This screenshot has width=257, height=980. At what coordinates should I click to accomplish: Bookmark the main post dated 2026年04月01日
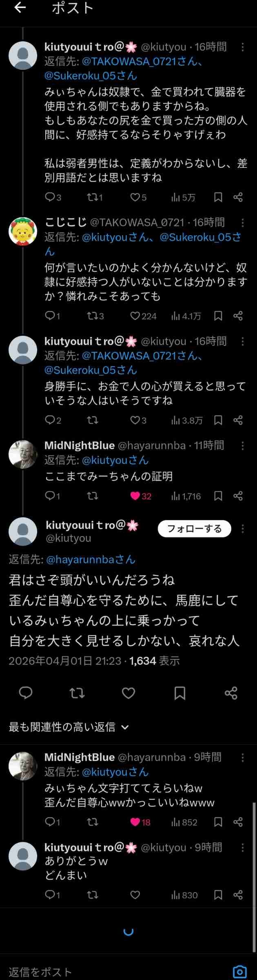pos(180,693)
